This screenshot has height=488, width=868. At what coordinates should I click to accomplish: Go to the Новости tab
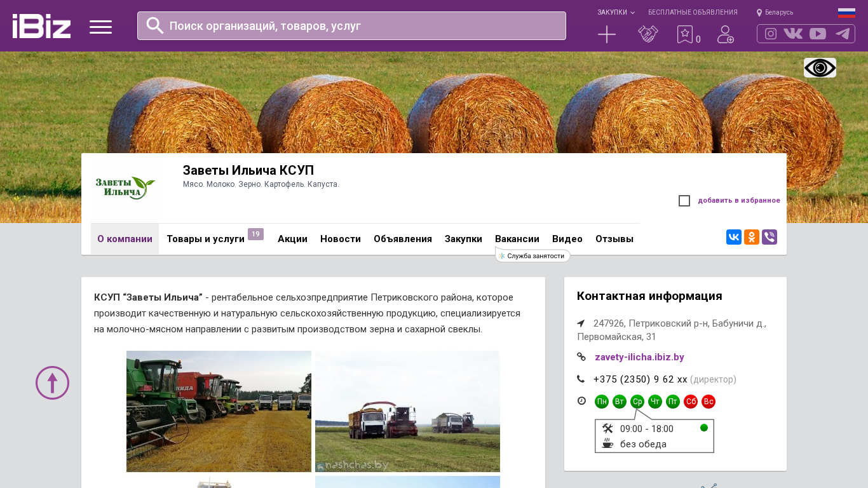point(341,239)
